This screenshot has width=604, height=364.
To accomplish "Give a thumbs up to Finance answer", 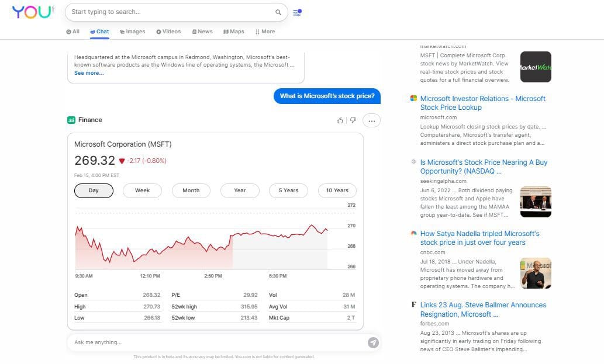I will [x=339, y=120].
